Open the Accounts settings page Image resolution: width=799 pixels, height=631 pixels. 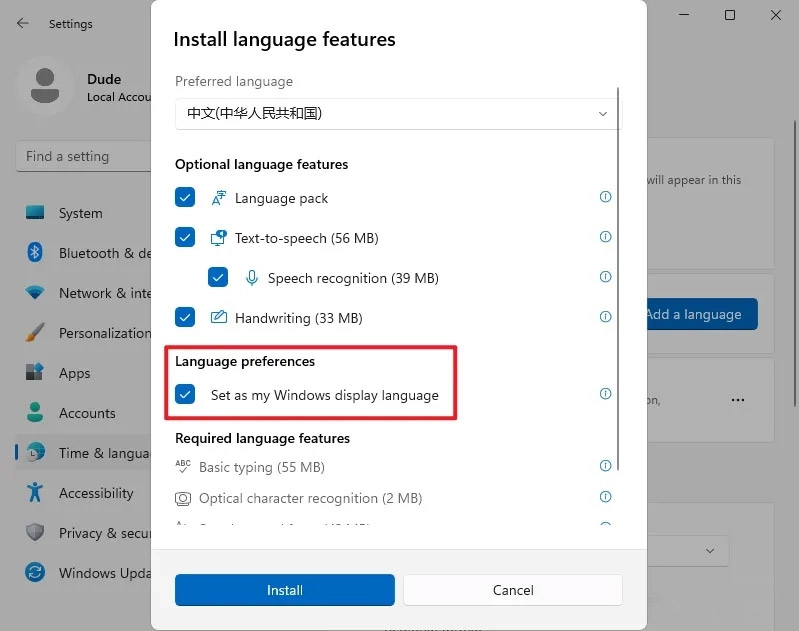click(84, 413)
